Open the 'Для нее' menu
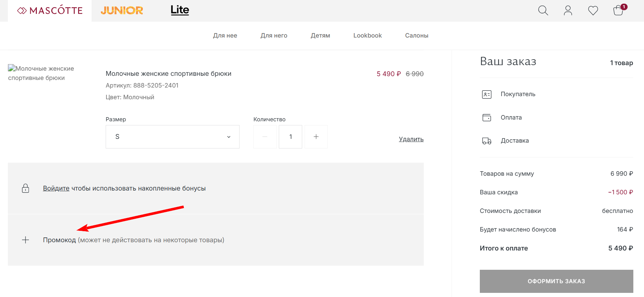 [225, 35]
